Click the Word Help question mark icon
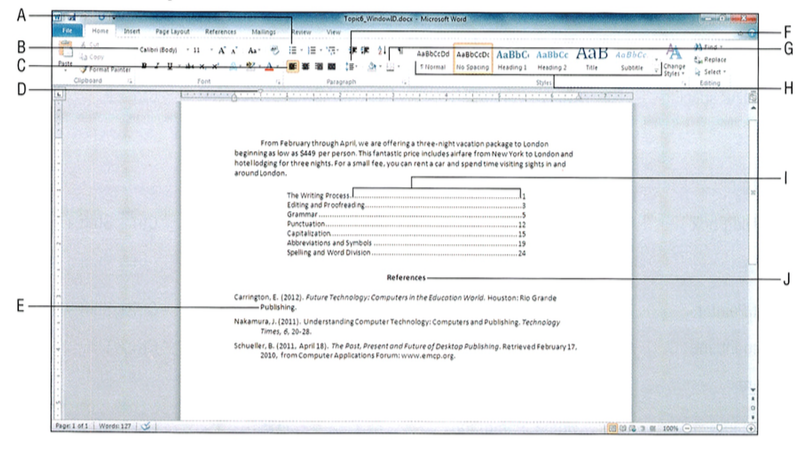810x457 pixels. [752, 33]
